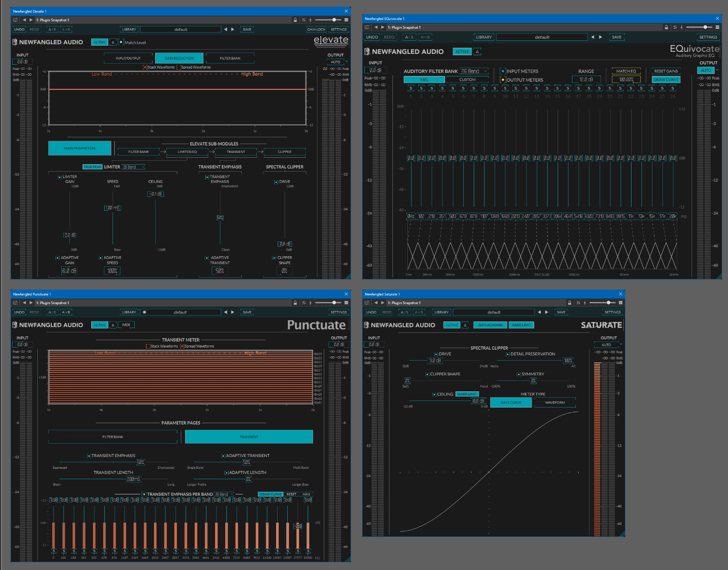The image size is (728, 570).
Task: Open hamburger menu in EQuivocate header
Action: (x=718, y=27)
